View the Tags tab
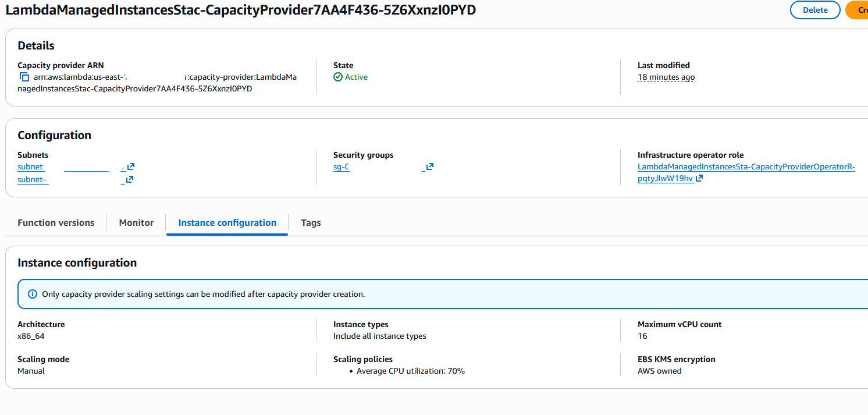This screenshot has width=868, height=415. pyautogui.click(x=311, y=222)
